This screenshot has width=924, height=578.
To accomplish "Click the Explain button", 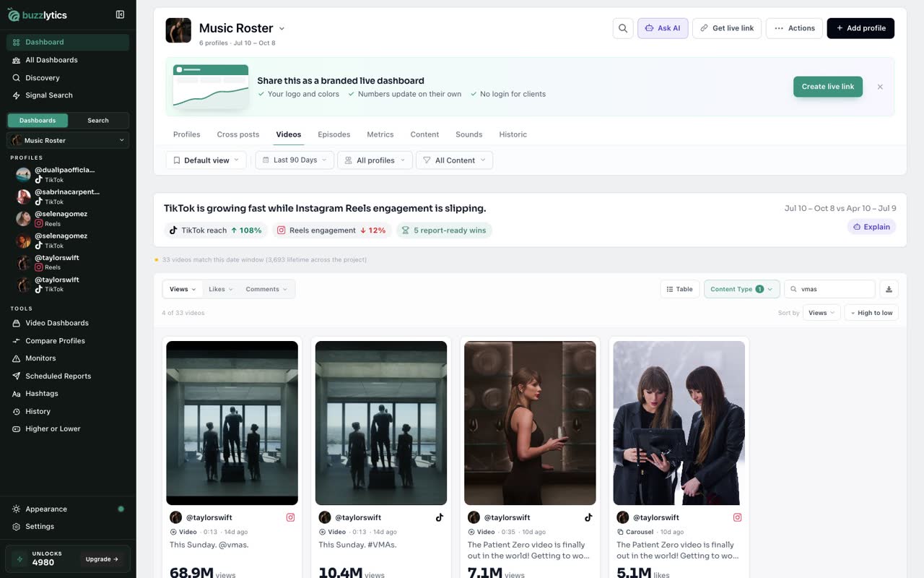I will [871, 227].
